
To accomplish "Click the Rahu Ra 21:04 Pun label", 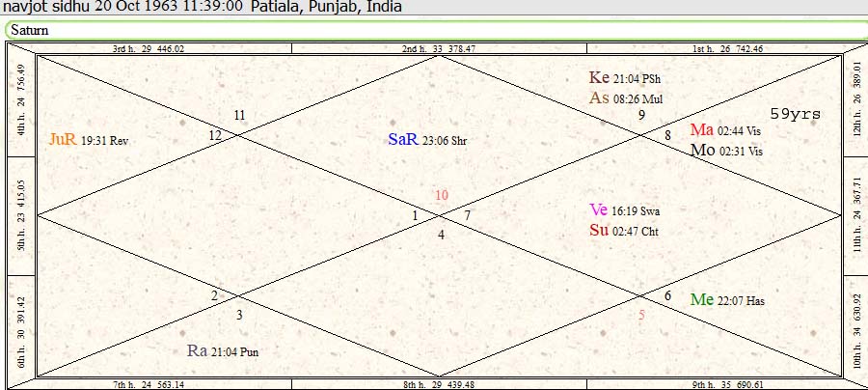I will pyautogui.click(x=222, y=351).
